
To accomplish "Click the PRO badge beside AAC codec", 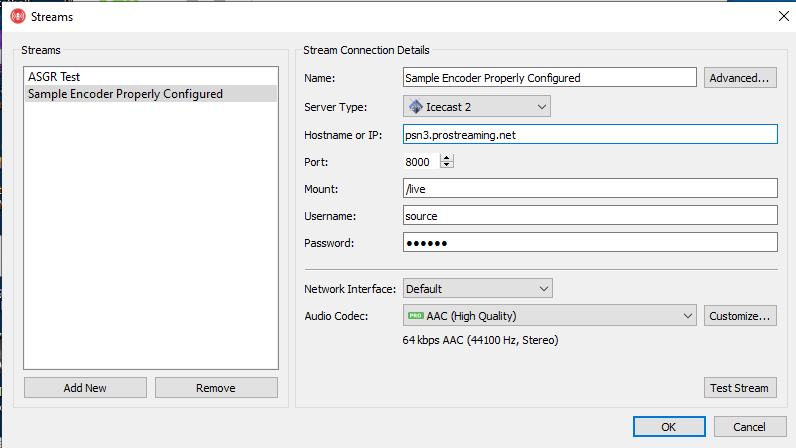I will point(416,316).
